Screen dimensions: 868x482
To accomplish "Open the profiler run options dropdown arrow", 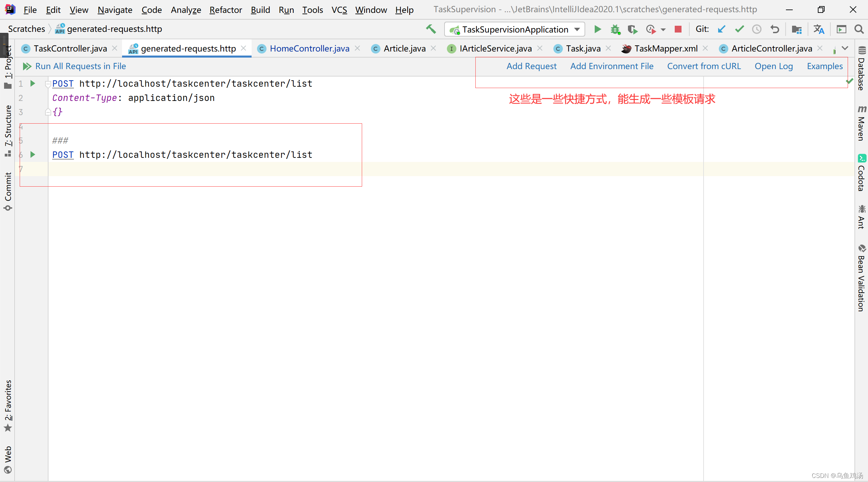I will [x=663, y=29].
